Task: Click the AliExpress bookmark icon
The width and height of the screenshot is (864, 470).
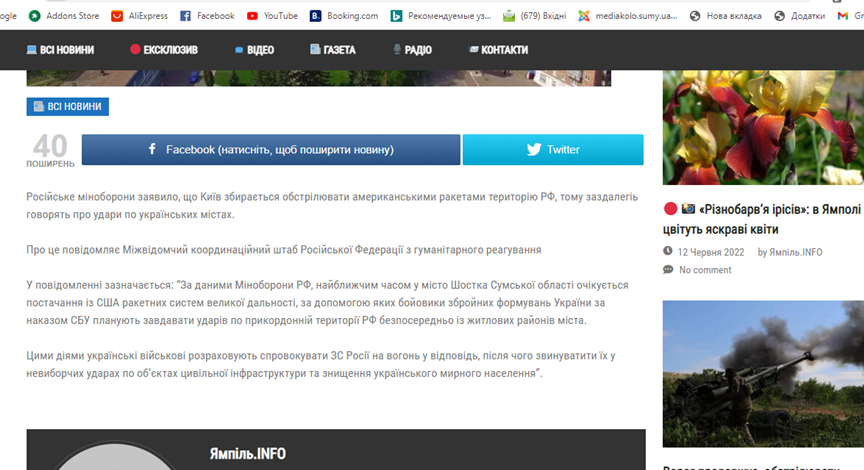Action: point(117,16)
